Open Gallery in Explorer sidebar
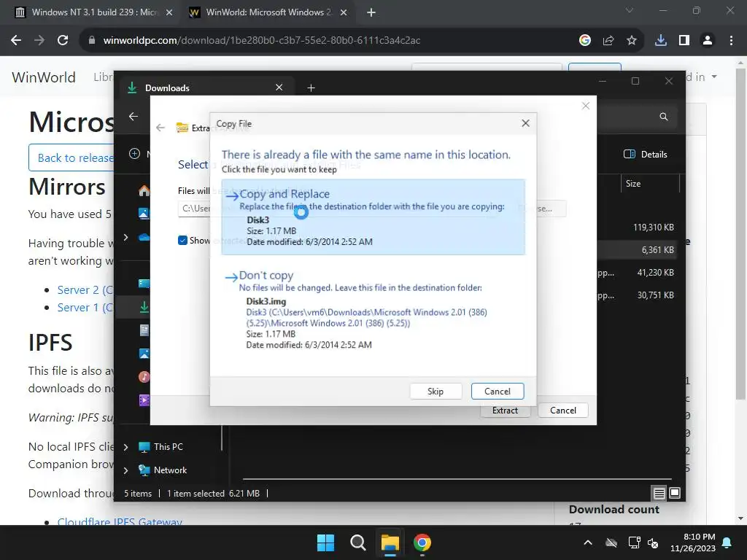The image size is (747, 560). 144,214
